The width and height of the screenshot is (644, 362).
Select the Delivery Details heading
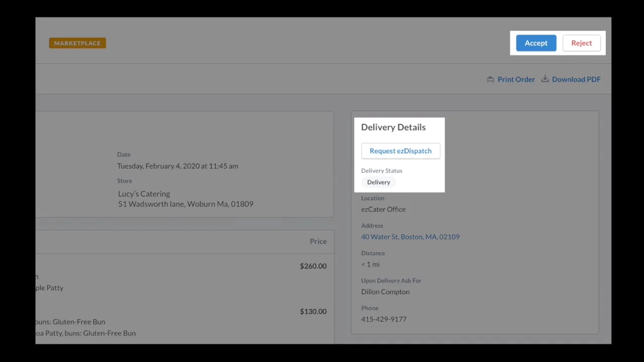[393, 127]
